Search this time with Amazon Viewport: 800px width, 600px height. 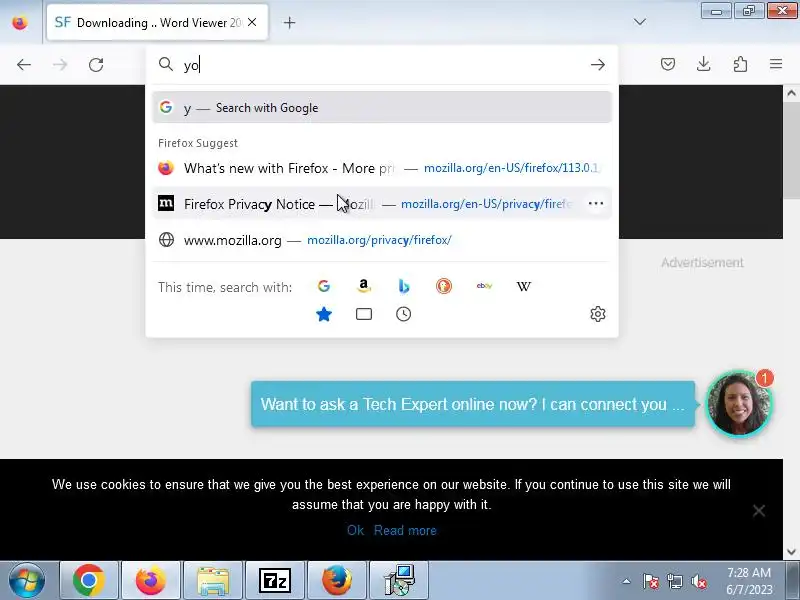364,286
